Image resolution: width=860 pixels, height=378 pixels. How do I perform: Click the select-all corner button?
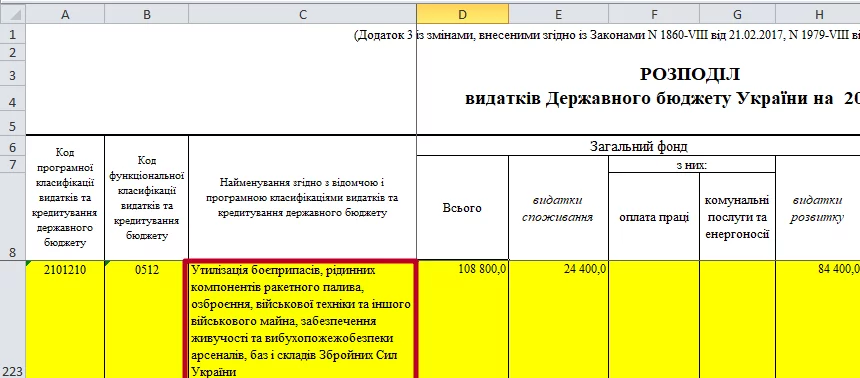[13, 15]
